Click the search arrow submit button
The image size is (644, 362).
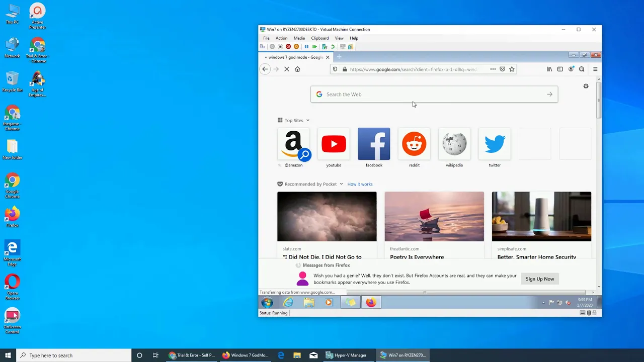click(x=549, y=95)
